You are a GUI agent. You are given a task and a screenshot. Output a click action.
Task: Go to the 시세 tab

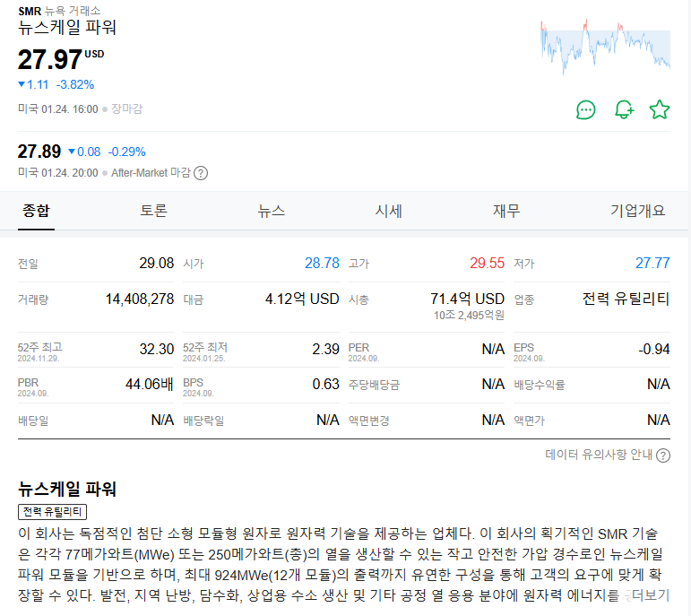pyautogui.click(x=388, y=211)
